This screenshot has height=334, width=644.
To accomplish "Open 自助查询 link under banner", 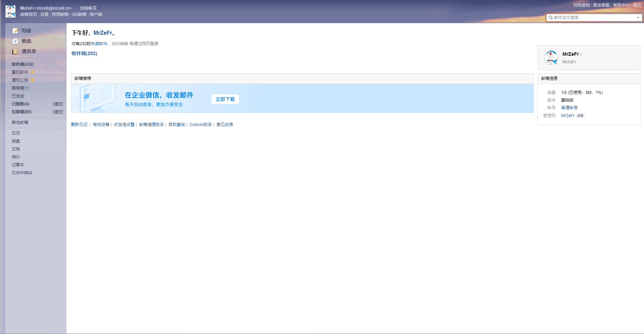I will click(177, 124).
